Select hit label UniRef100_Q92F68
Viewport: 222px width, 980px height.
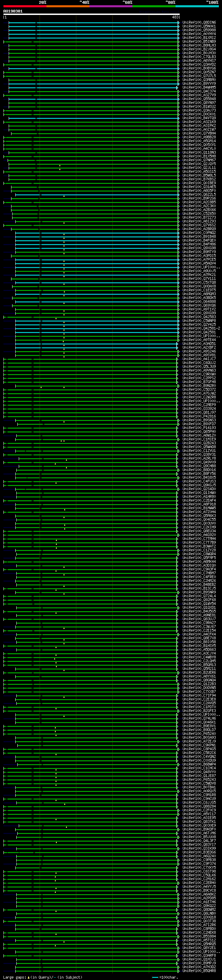point(199,600)
